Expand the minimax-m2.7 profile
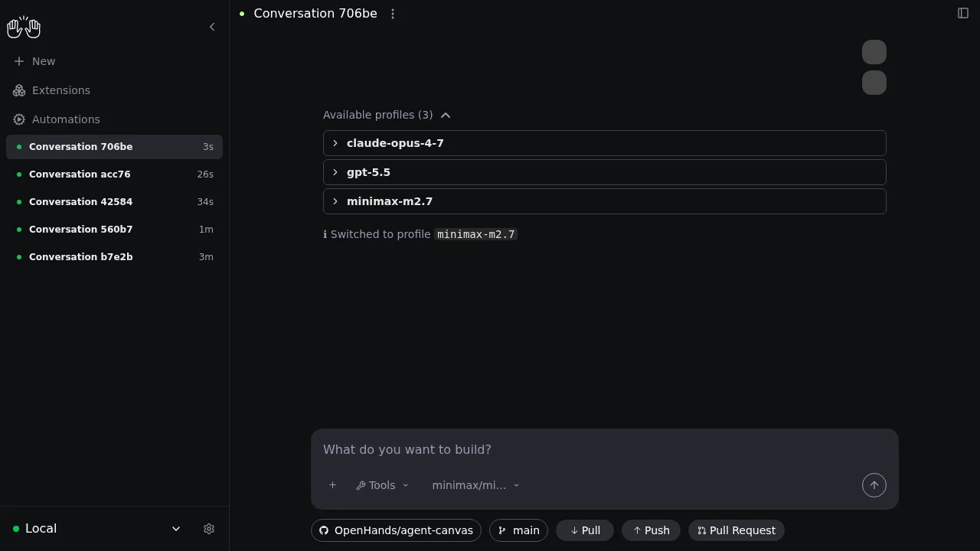Screen dimensions: 980x551 [x=605, y=201]
